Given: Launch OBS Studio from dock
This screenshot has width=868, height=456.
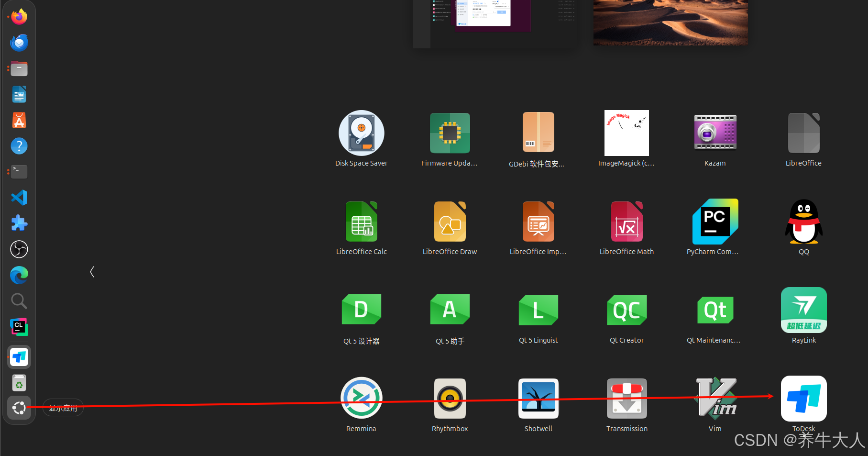Looking at the screenshot, I should click(19, 249).
